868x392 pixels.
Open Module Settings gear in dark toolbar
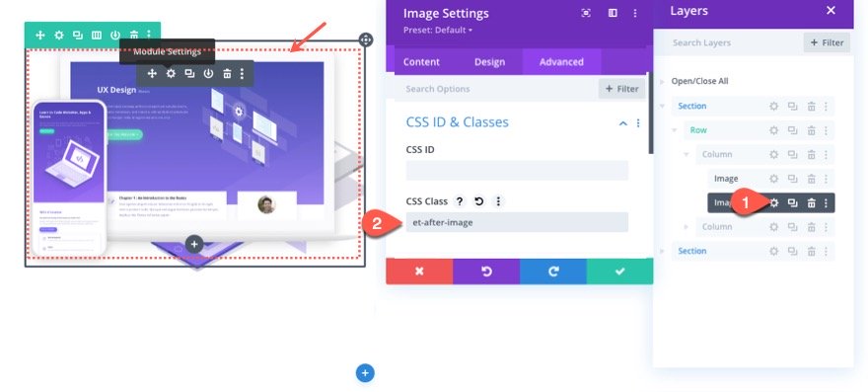pos(171,73)
